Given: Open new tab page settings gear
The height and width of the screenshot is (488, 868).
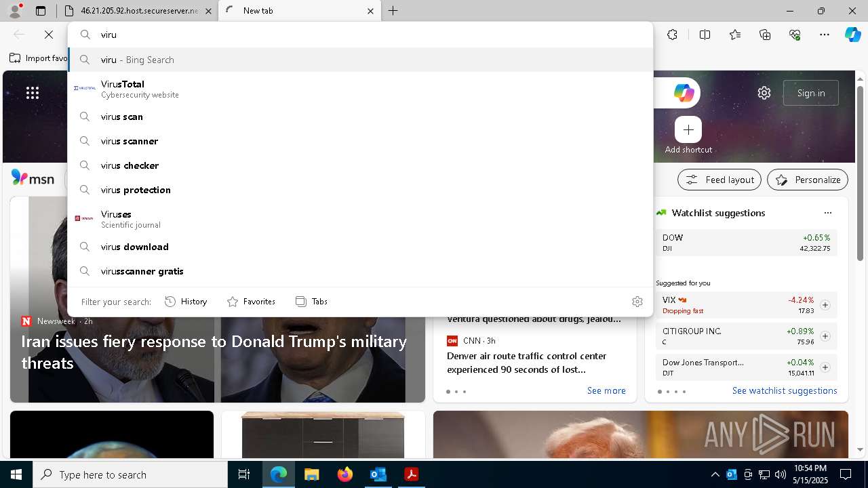Looking at the screenshot, I should pyautogui.click(x=764, y=93).
